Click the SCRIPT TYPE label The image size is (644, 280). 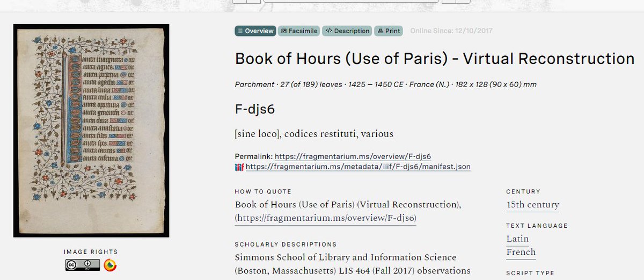coord(530,273)
